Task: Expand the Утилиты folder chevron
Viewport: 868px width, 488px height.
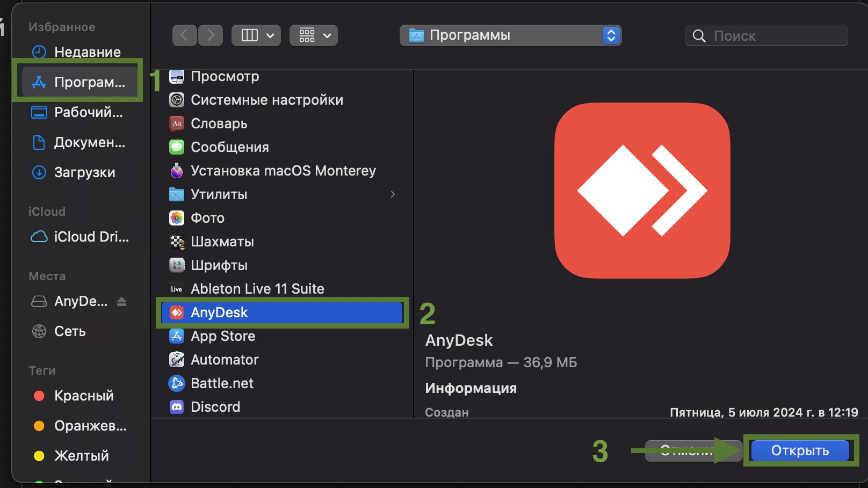Action: (393, 194)
